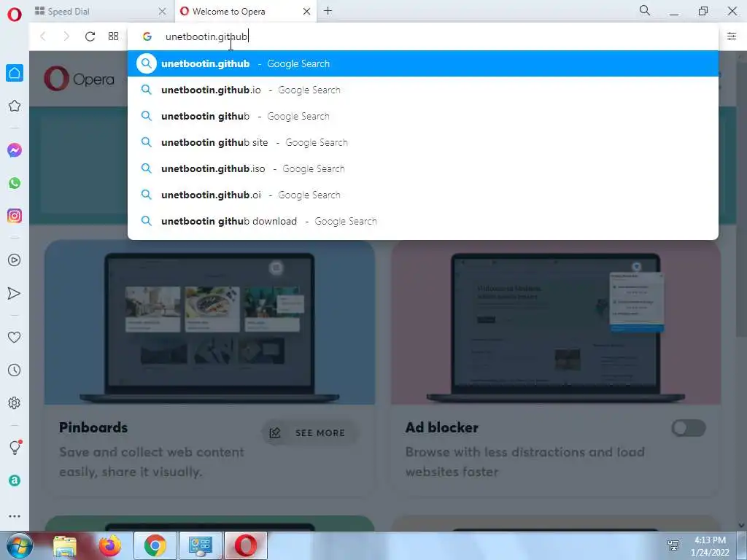The image size is (747, 560).
Task: Open History clock icon in sidebar
Action: click(x=15, y=370)
